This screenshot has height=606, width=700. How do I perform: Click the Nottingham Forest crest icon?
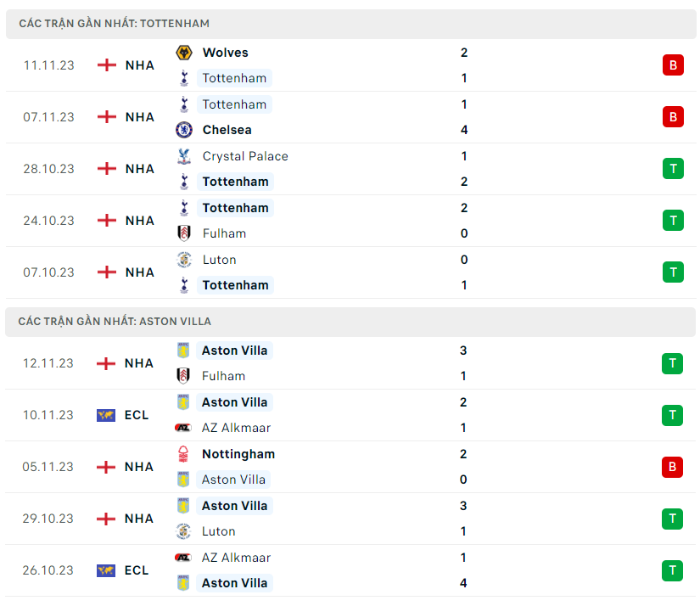coord(183,454)
